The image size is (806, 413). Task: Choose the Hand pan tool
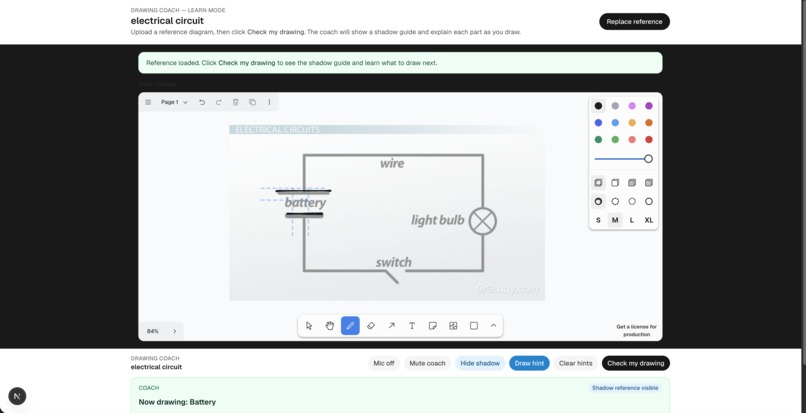[x=329, y=326]
